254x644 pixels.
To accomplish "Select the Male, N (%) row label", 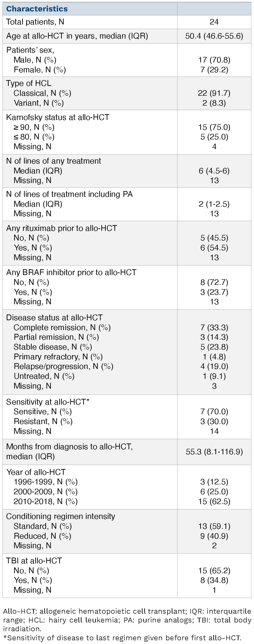I will point(35,60).
